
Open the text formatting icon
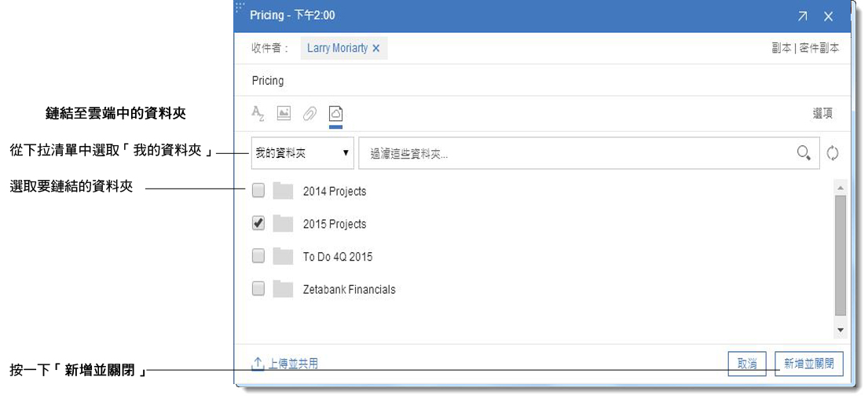pos(258,114)
